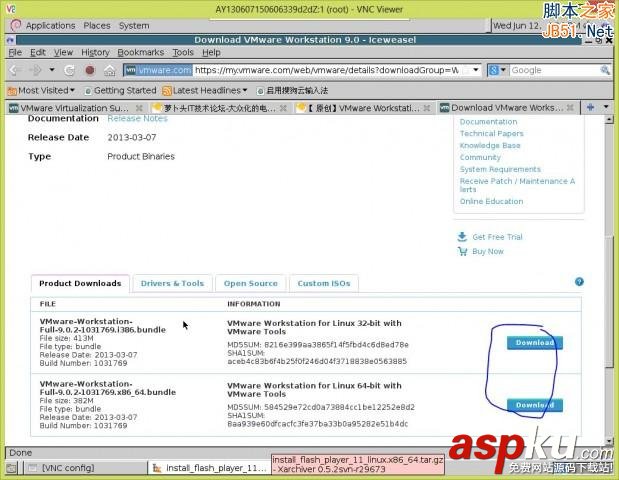Switch to install_flash_player_11 taskbar window
The image size is (619, 480).
(210, 468)
